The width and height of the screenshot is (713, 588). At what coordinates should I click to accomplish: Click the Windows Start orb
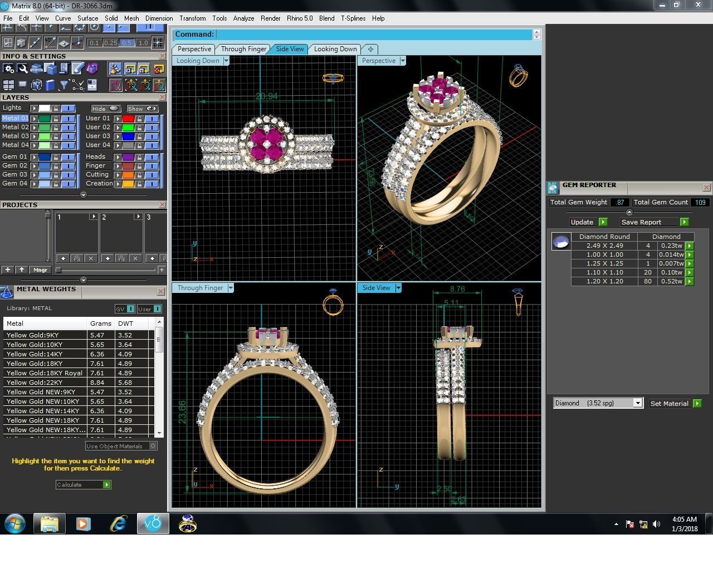15,523
